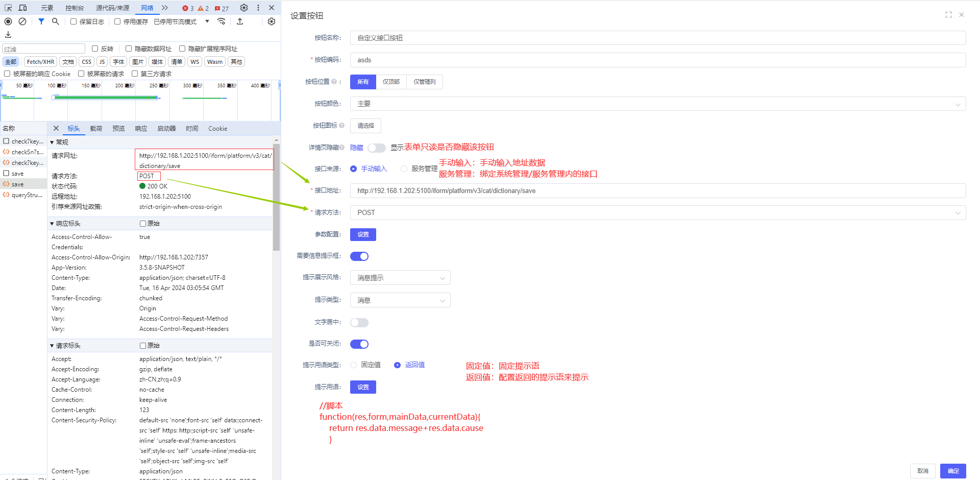
Task: Toggle the device toolbar icon
Action: [x=23, y=8]
